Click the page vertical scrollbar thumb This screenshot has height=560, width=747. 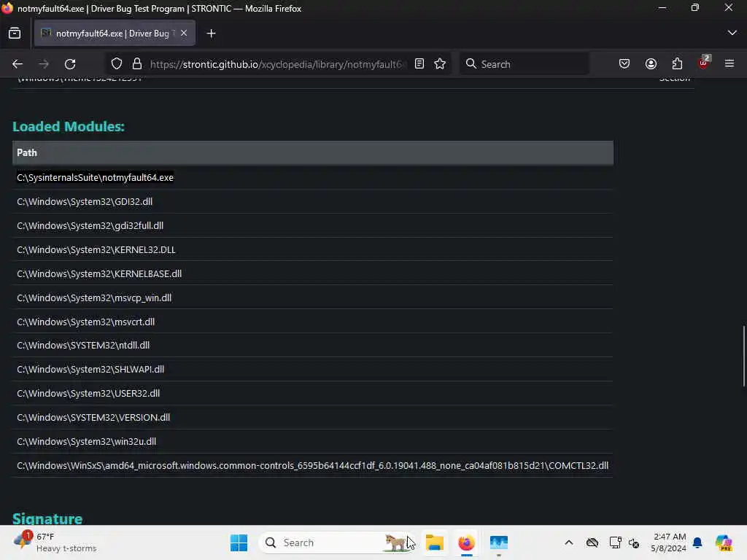(x=743, y=356)
